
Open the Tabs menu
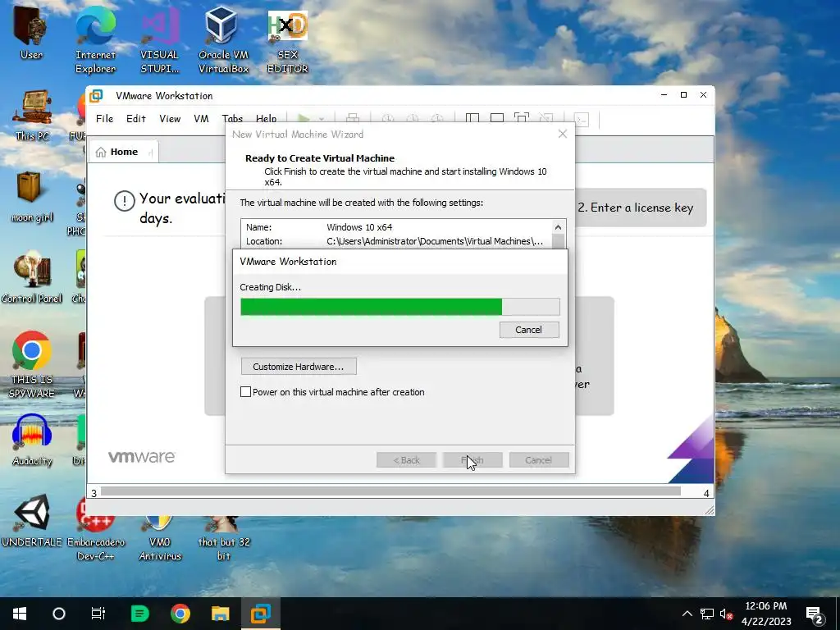pos(232,118)
